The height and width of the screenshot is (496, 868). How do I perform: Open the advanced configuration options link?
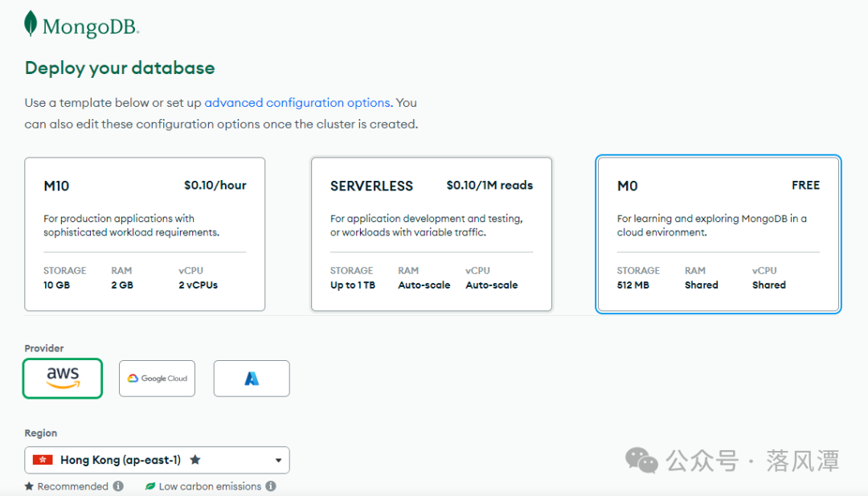coord(298,103)
